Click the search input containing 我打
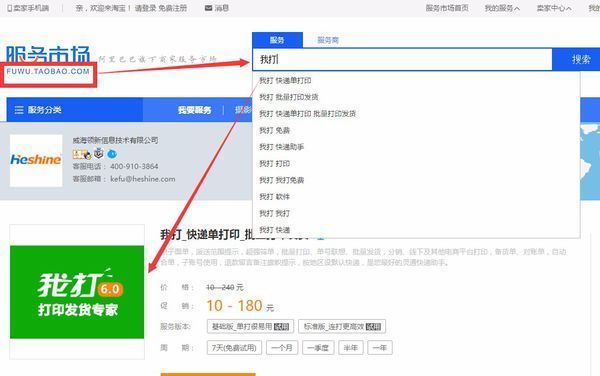This screenshot has height=376, width=600. (402, 59)
